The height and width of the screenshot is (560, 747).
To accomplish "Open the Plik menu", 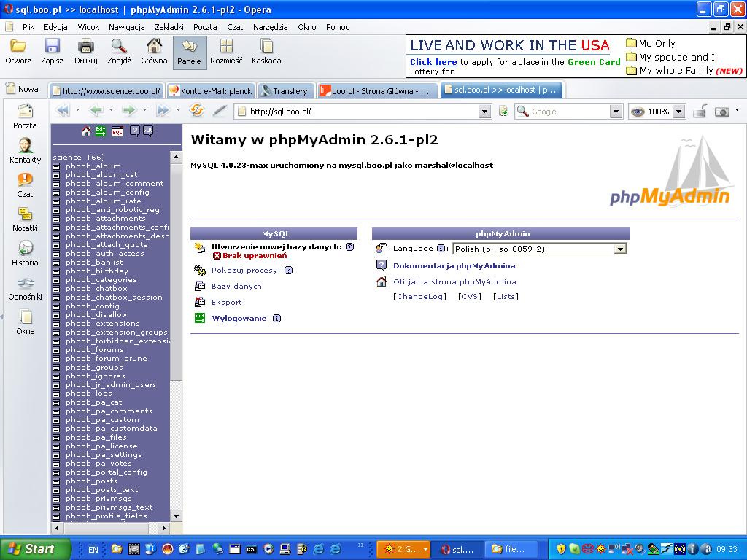I will pyautogui.click(x=28, y=27).
